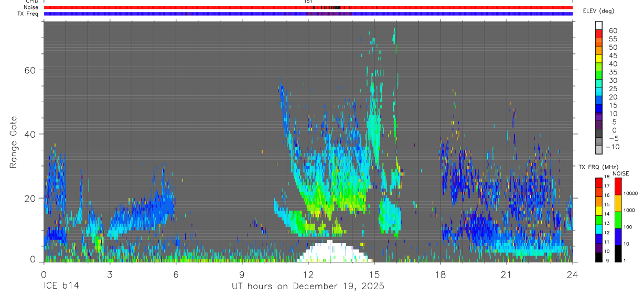The width and height of the screenshot is (644, 297).
Task: Click the white top swatch of elevation colorbar
Action: tap(599, 26)
